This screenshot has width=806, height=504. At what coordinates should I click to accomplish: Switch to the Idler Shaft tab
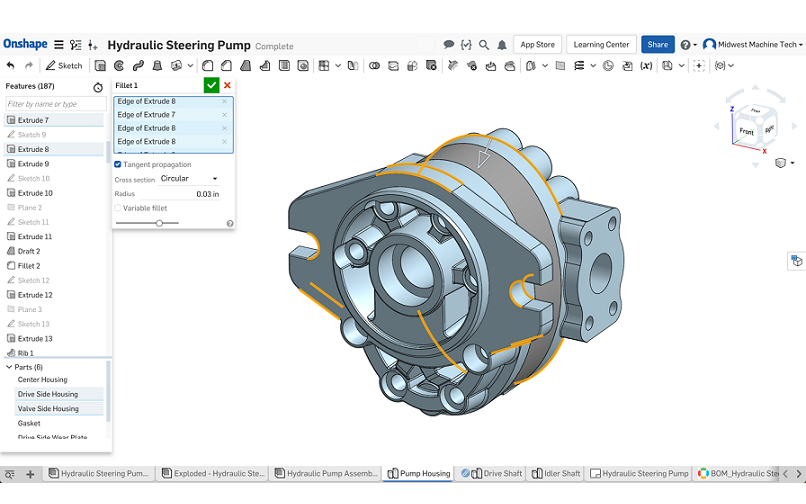point(556,474)
